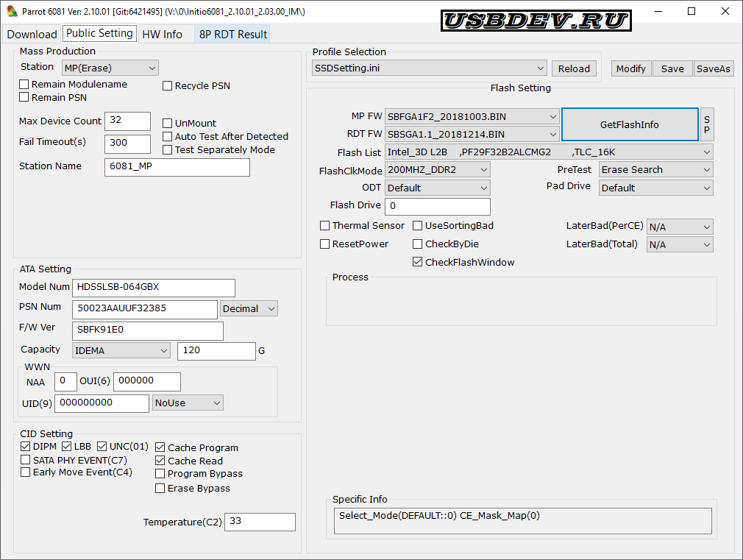Uncheck the Cache Read checkbox
The width and height of the screenshot is (743, 560).
160,461
